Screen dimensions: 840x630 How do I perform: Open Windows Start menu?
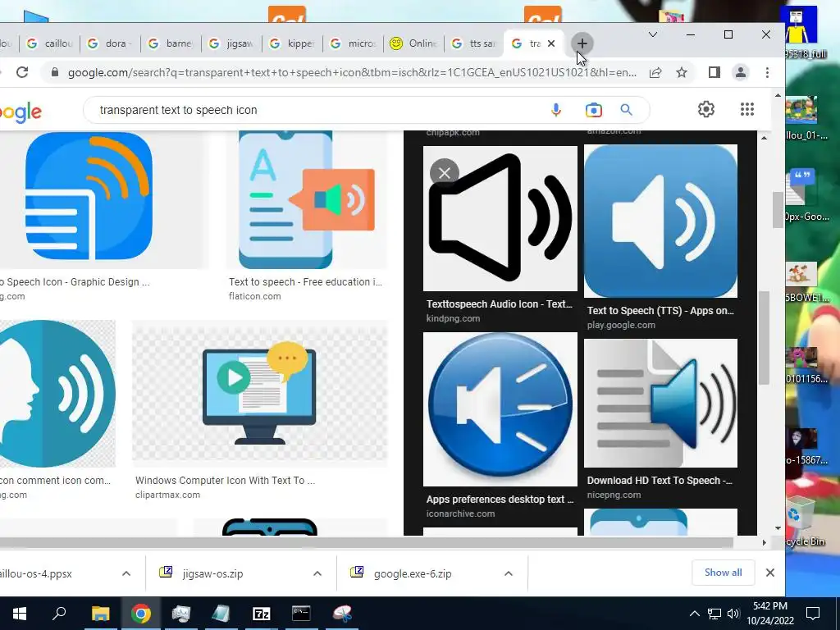[x=20, y=614]
